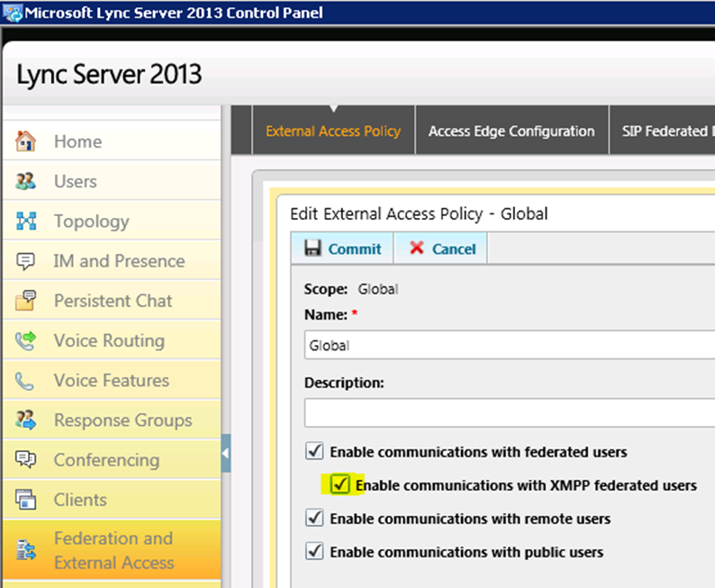
Task: Click the Edit External Access Policy - Global heading
Action: tap(419, 213)
